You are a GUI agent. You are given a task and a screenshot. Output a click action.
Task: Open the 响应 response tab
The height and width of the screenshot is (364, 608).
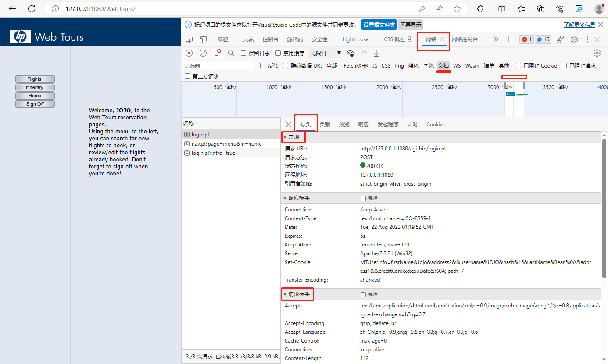(x=363, y=125)
